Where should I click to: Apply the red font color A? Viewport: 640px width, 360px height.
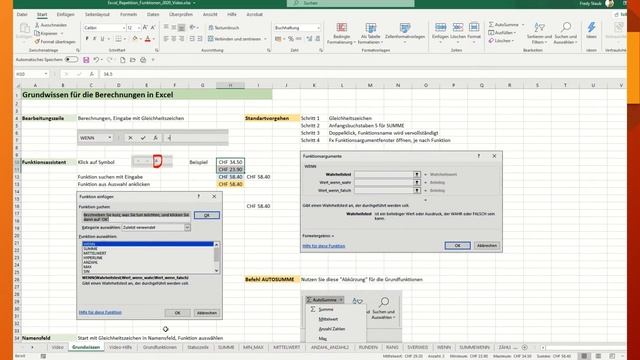point(148,39)
